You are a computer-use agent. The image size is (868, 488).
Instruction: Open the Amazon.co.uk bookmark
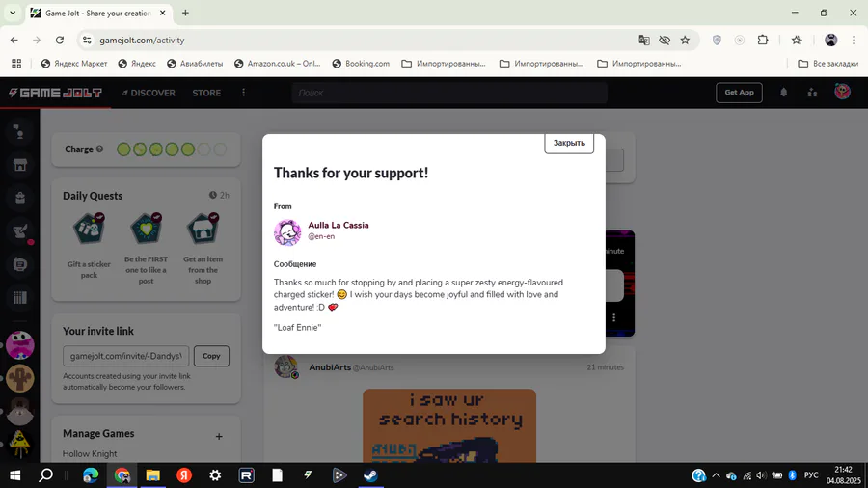click(278, 64)
